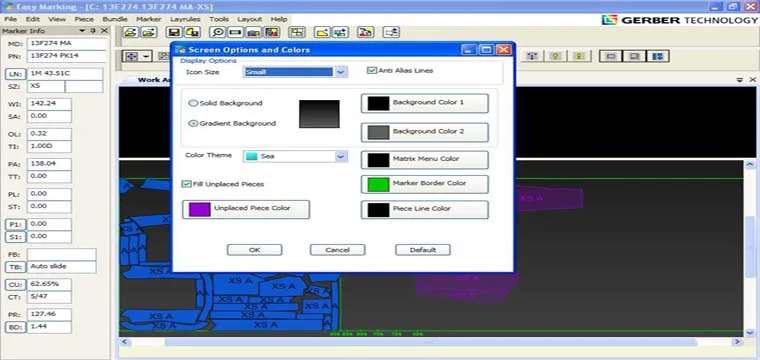Click the wide rectangle full-length view icon
The height and width of the screenshot is (360, 760).
[235, 32]
